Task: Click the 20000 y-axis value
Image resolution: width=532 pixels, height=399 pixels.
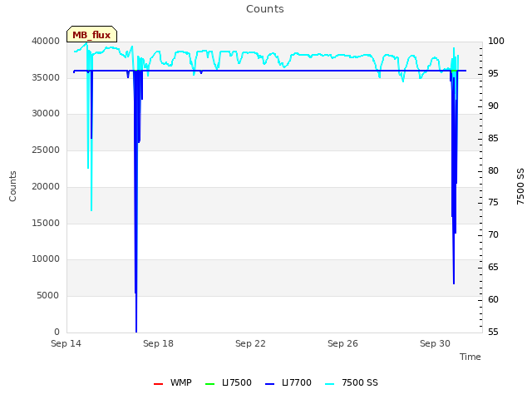Action: (46, 186)
